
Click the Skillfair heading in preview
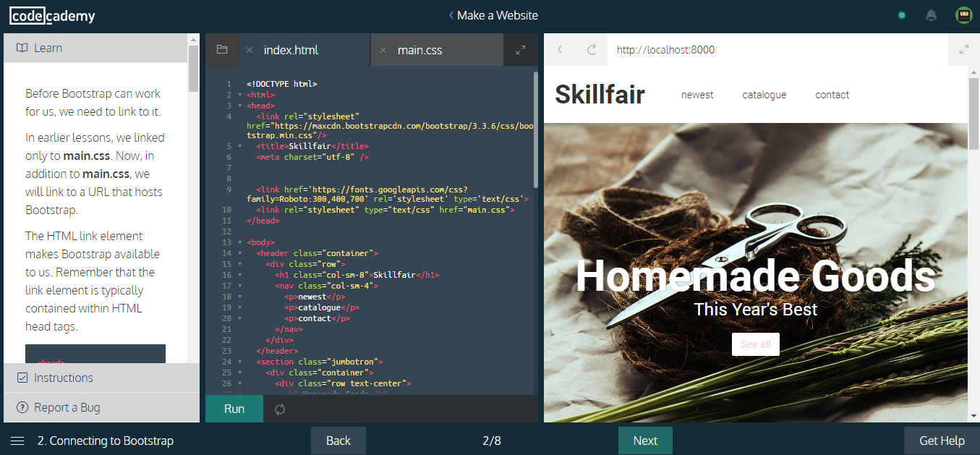click(600, 95)
